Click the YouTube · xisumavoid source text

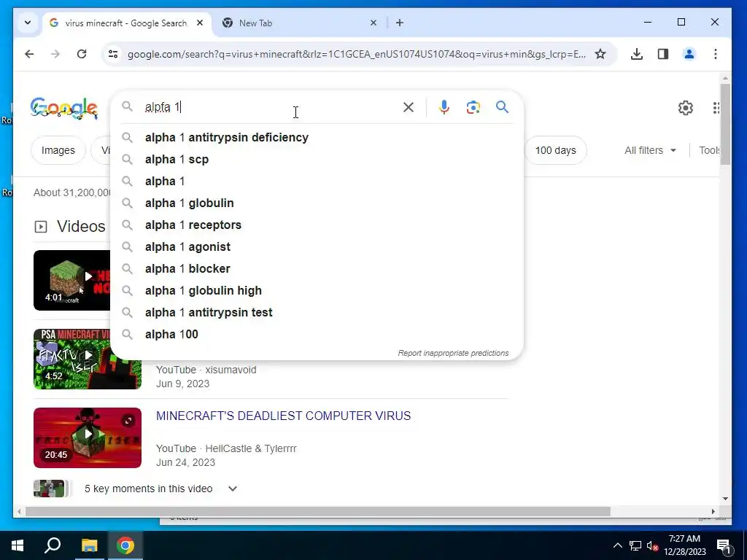(206, 370)
